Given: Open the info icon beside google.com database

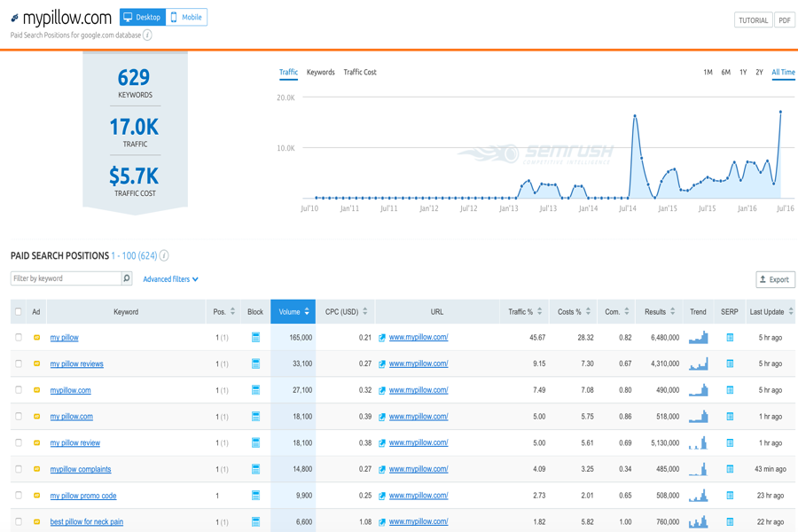Looking at the screenshot, I should coord(147,35).
